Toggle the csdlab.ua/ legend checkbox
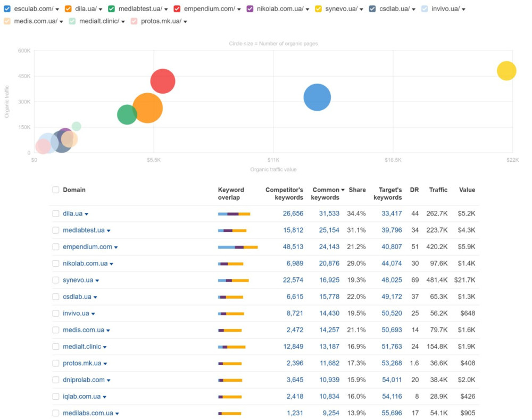This screenshot has width=532, height=420. pos(372,9)
